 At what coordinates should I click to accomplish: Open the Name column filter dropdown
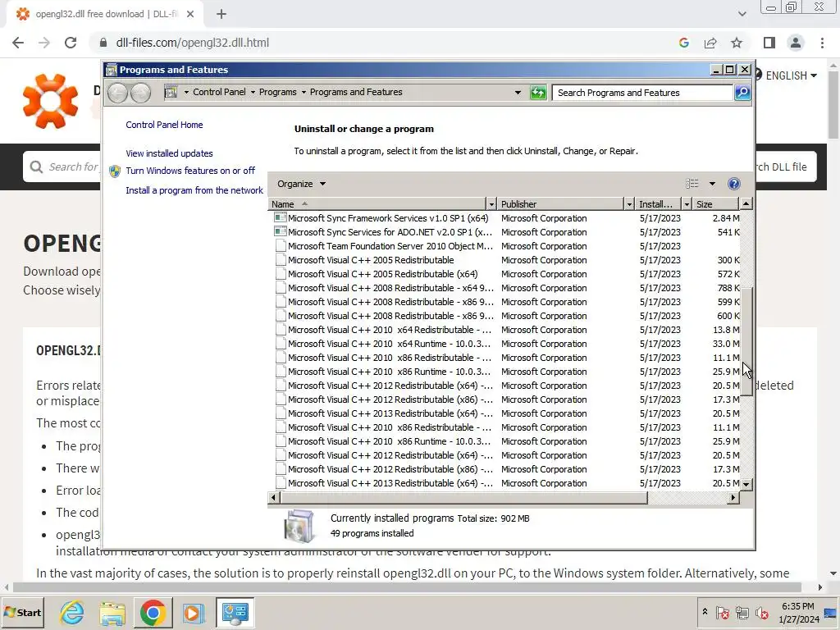491,204
